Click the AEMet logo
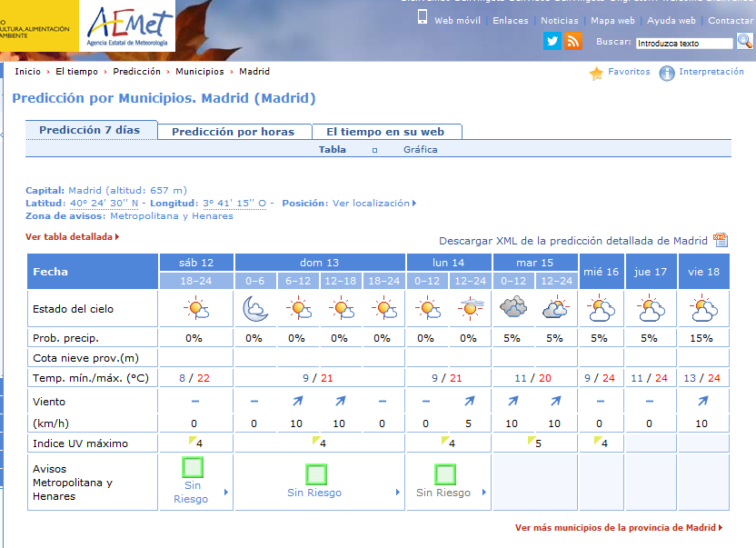756x548 pixels. [127, 26]
